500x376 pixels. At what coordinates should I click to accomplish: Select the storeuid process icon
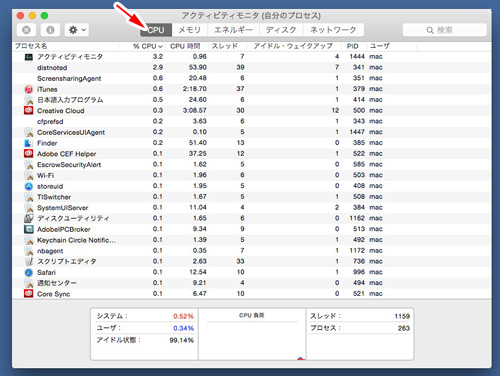(x=29, y=186)
